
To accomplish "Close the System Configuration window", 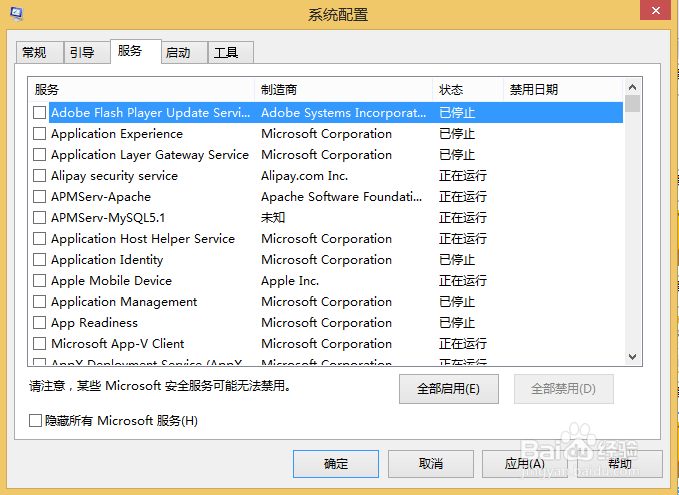I will coord(655,12).
